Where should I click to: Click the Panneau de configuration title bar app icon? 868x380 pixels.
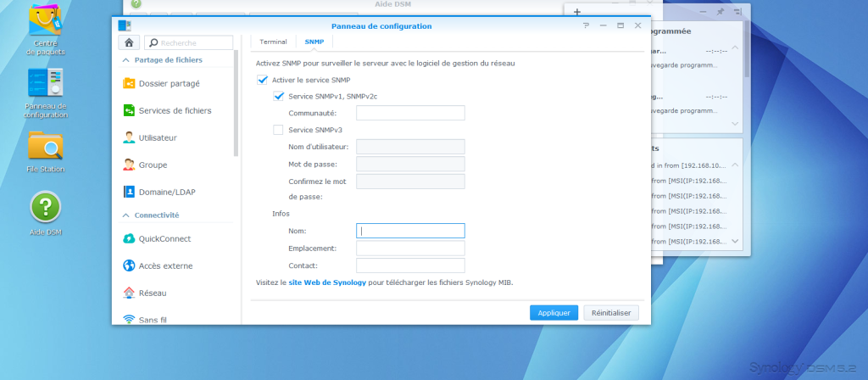click(125, 25)
